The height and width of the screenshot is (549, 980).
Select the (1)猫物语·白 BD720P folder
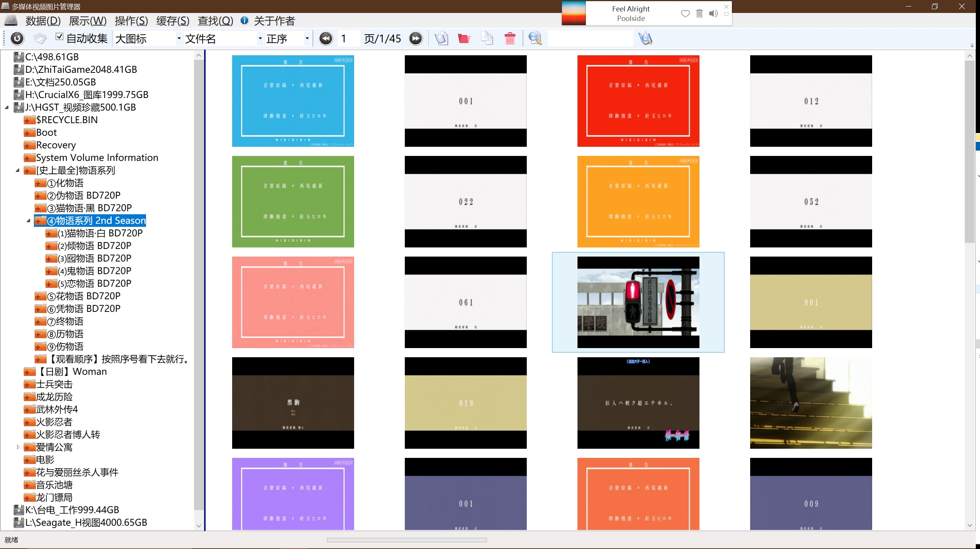(100, 233)
